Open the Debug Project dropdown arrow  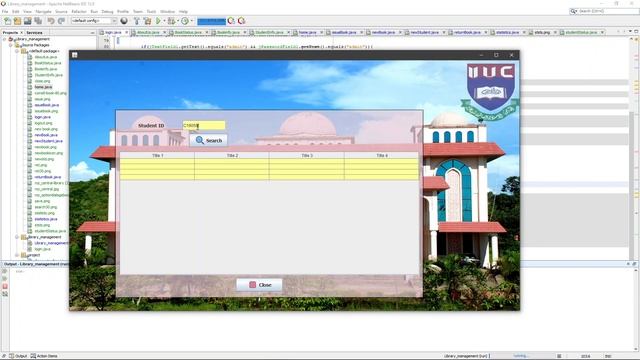pyautogui.click(x=178, y=21)
